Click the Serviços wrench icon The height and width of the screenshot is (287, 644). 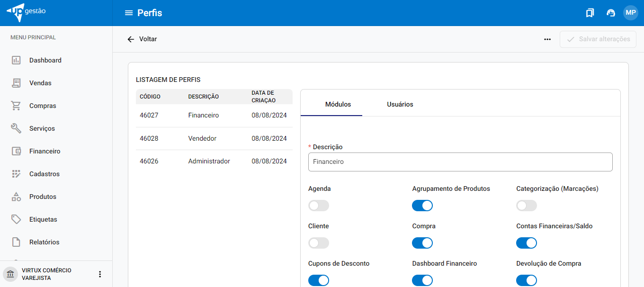[16, 128]
